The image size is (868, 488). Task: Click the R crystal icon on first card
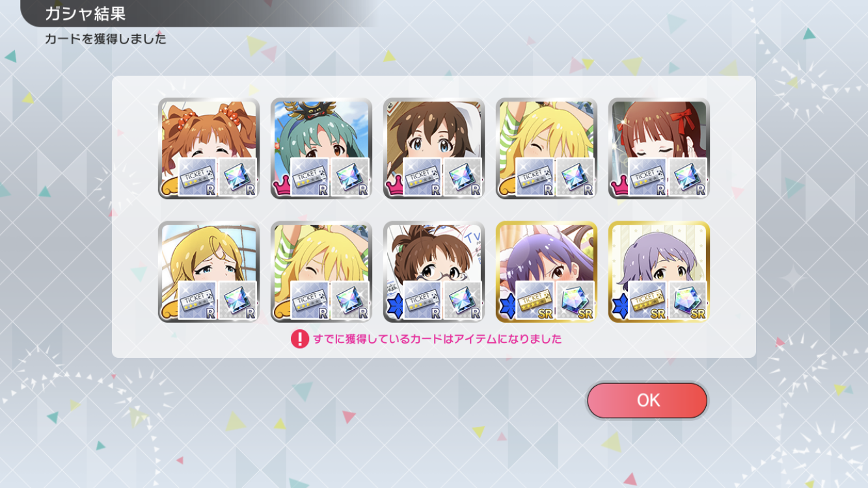pyautogui.click(x=237, y=177)
